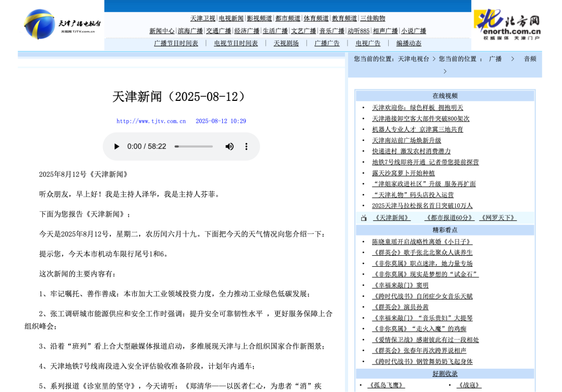The image size is (562, 392).
Task: Open 《幸福来敲门》"音乐贵妇"大提琴
Action: point(422,318)
